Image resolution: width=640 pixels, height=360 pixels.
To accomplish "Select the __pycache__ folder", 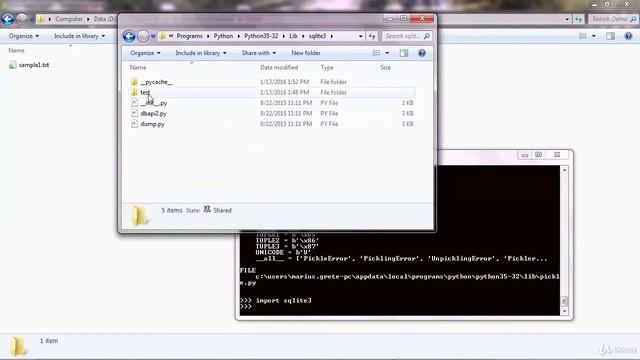I will pos(156,82).
